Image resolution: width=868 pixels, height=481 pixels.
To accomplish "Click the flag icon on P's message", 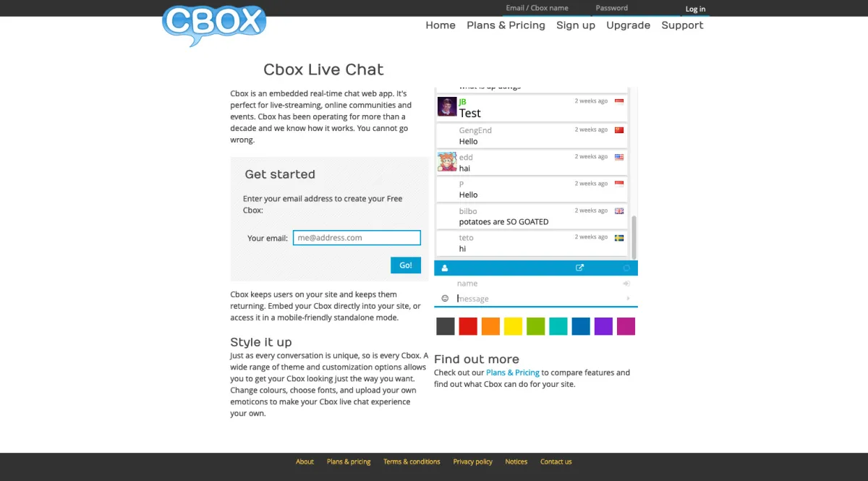I will click(x=619, y=184).
